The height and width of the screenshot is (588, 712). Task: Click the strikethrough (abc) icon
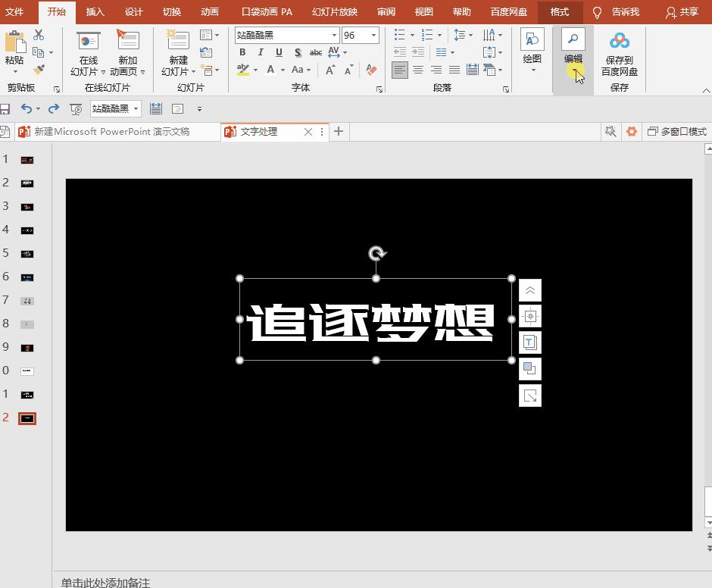point(316,52)
